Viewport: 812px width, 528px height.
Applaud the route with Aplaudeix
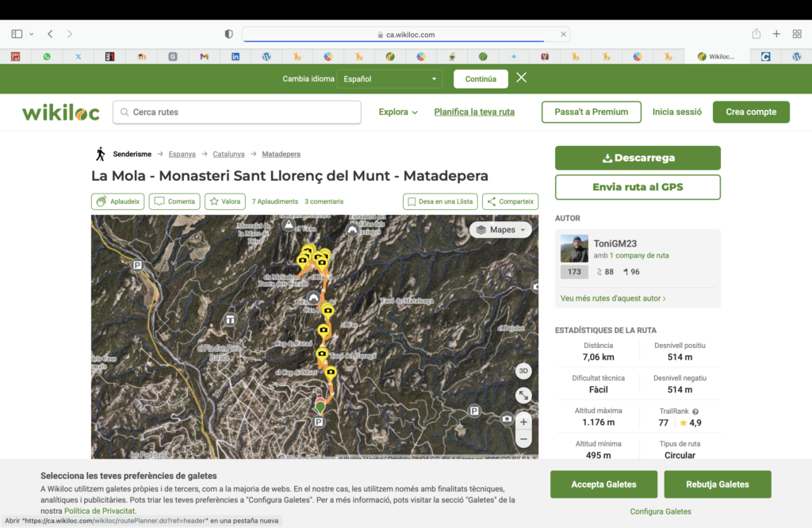coord(117,201)
